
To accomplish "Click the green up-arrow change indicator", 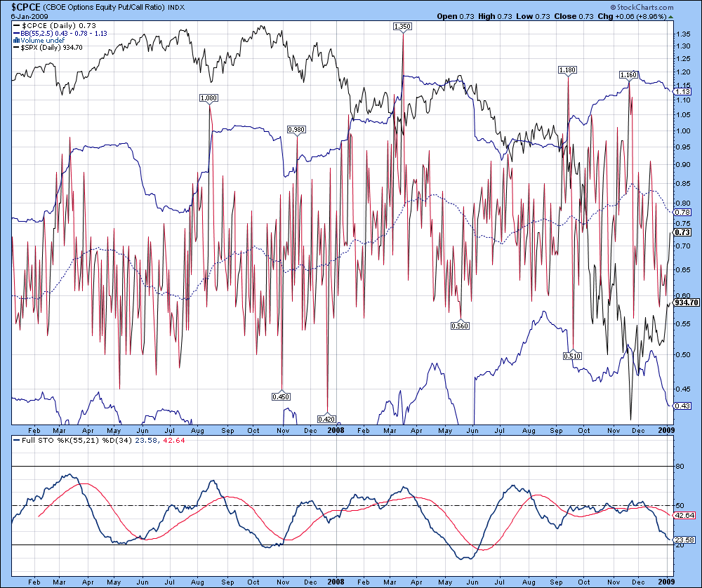I will 670,15.
